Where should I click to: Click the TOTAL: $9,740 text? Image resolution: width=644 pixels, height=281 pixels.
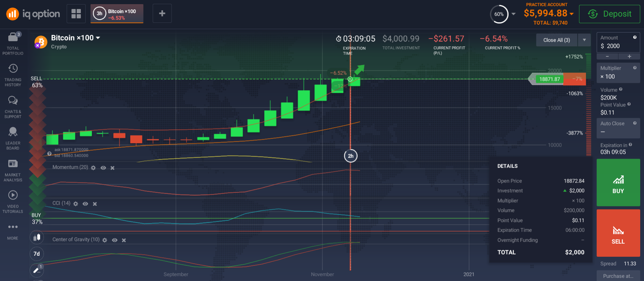click(x=550, y=23)
